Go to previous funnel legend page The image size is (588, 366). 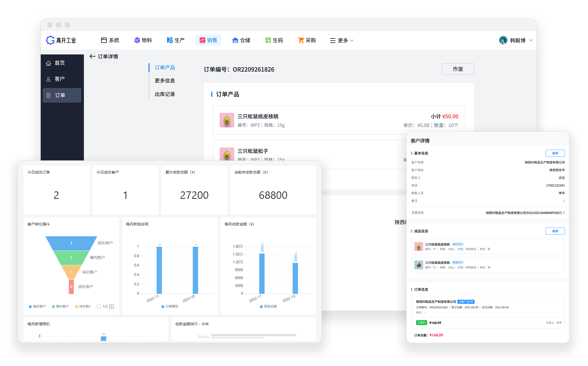pyautogui.click(x=99, y=306)
